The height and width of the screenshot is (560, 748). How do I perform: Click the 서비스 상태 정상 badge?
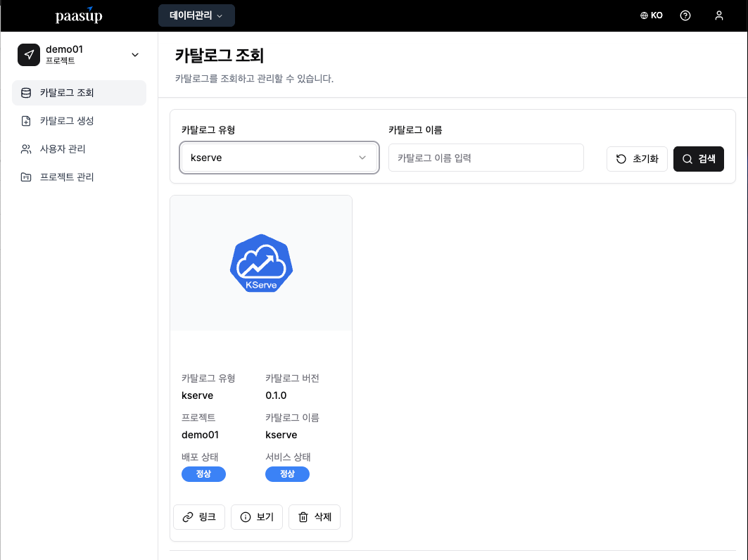[x=287, y=474]
